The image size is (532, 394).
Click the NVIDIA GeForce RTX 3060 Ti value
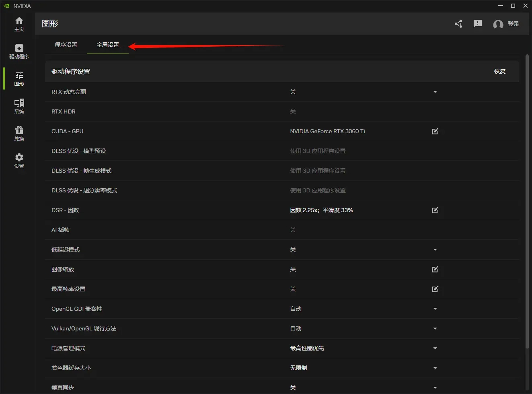pos(328,131)
